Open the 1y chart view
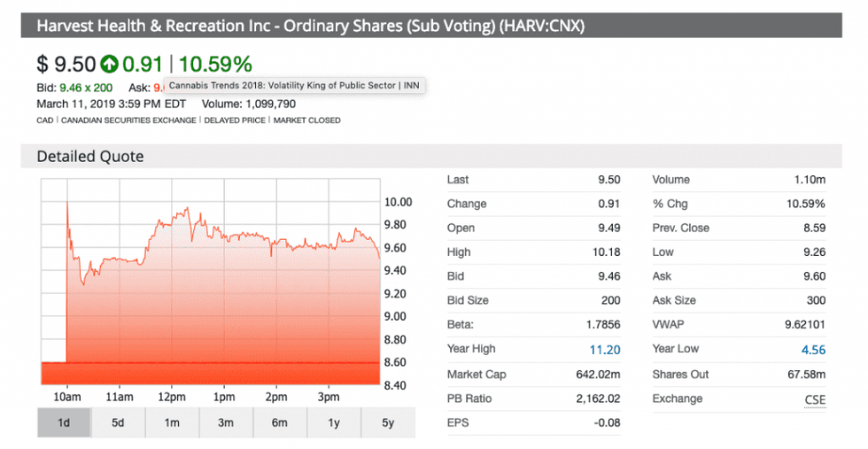 click(334, 422)
